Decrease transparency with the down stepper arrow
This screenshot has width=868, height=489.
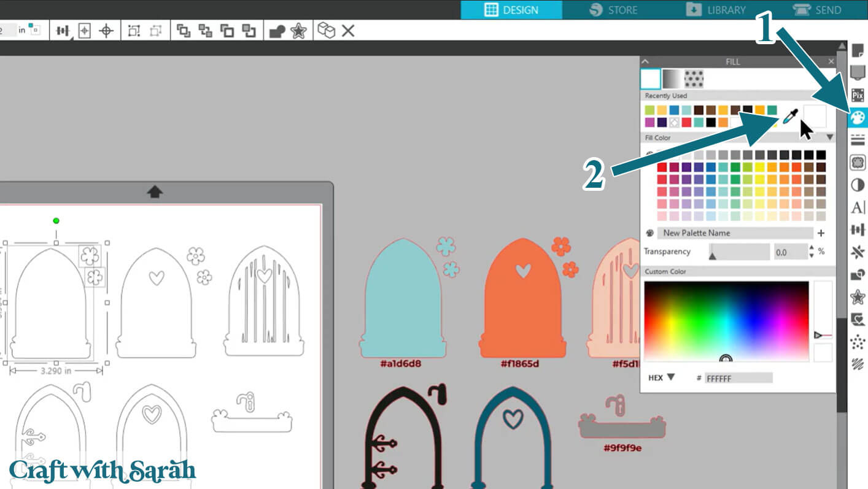pyautogui.click(x=812, y=256)
